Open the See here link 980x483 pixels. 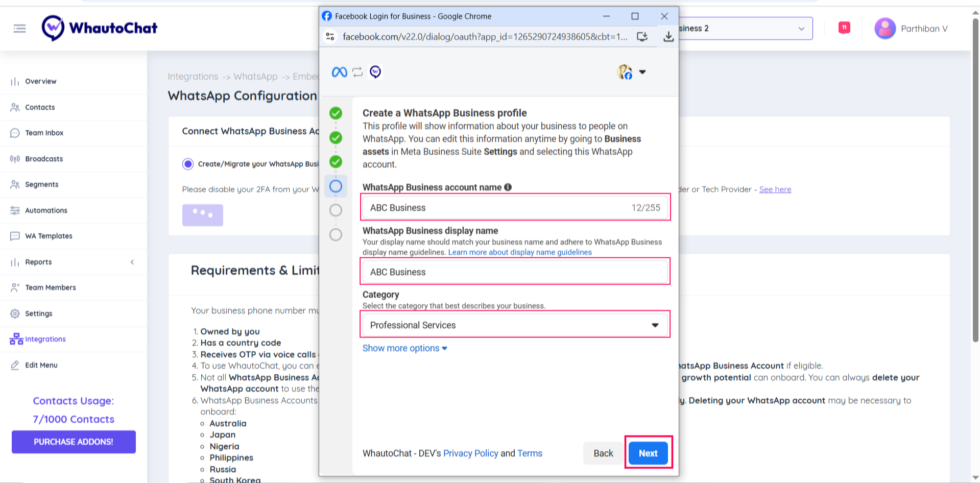tap(775, 189)
